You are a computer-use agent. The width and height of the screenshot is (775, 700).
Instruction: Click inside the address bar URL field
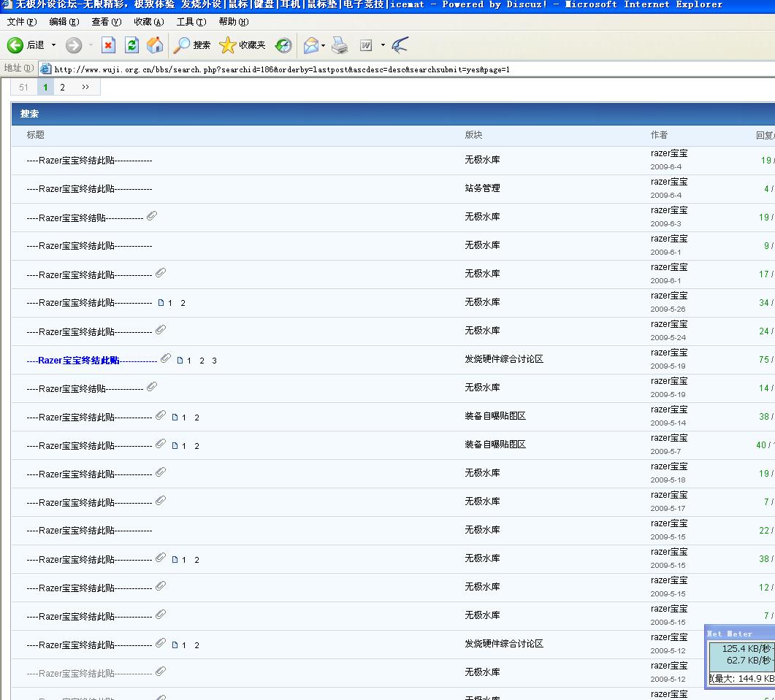[292, 69]
